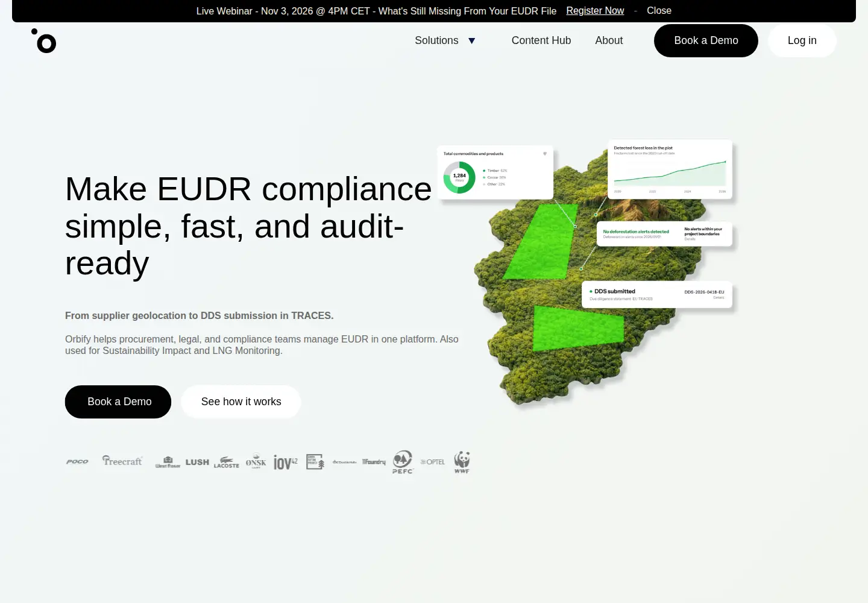This screenshot has height=603, width=868.
Task: Open the Solutions menu
Action: point(436,40)
